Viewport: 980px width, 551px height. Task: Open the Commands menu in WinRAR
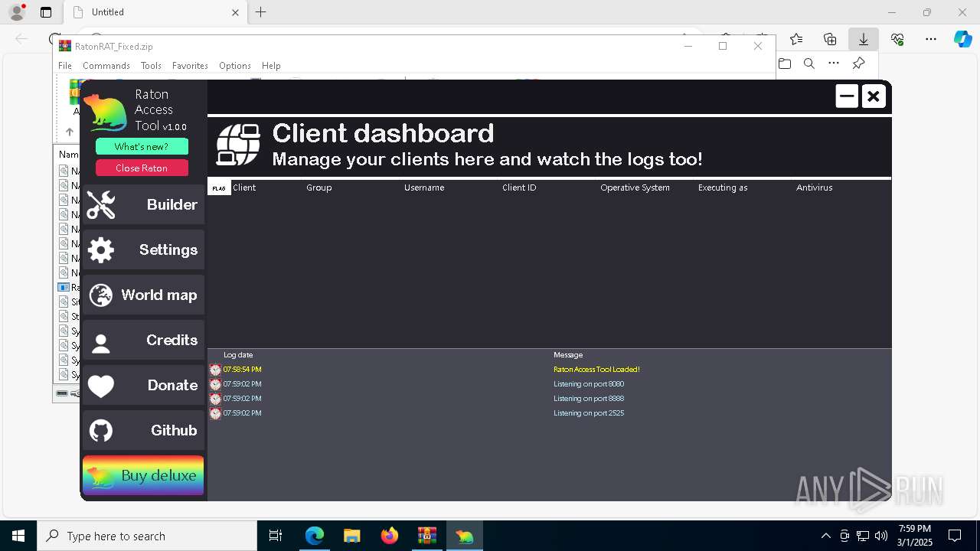(x=106, y=66)
